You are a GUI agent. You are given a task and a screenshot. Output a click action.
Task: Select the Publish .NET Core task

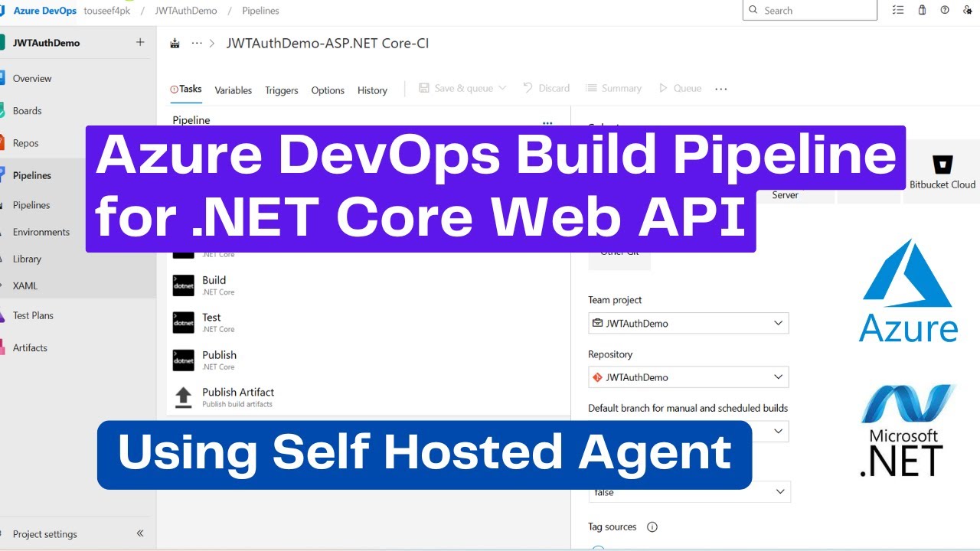point(368,360)
